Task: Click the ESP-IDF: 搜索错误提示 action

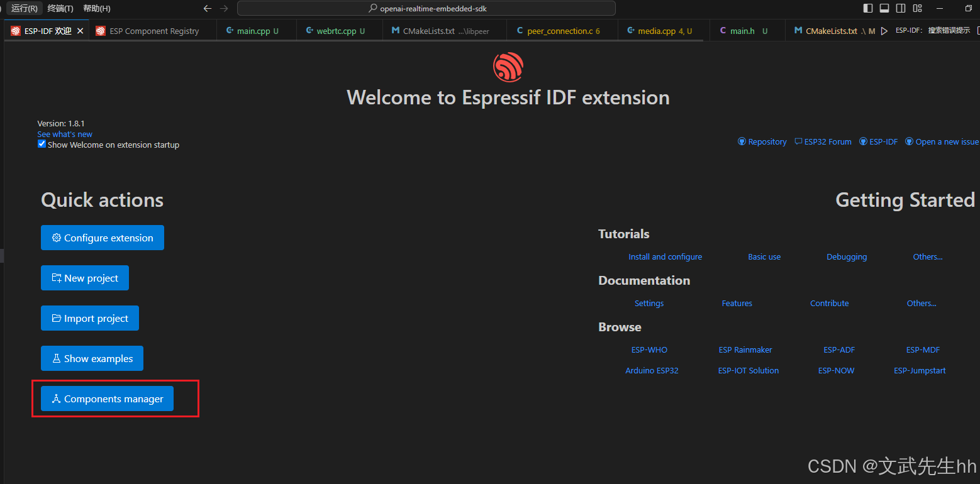Action: pyautogui.click(x=933, y=31)
